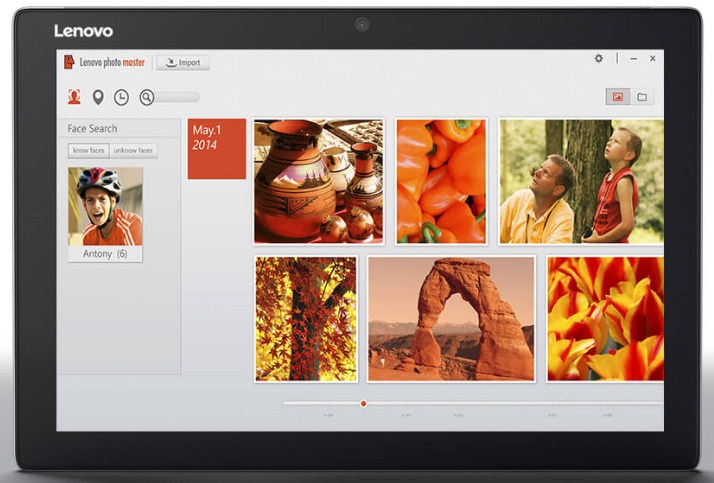
Task: Open the clock time filter
Action: (x=121, y=97)
